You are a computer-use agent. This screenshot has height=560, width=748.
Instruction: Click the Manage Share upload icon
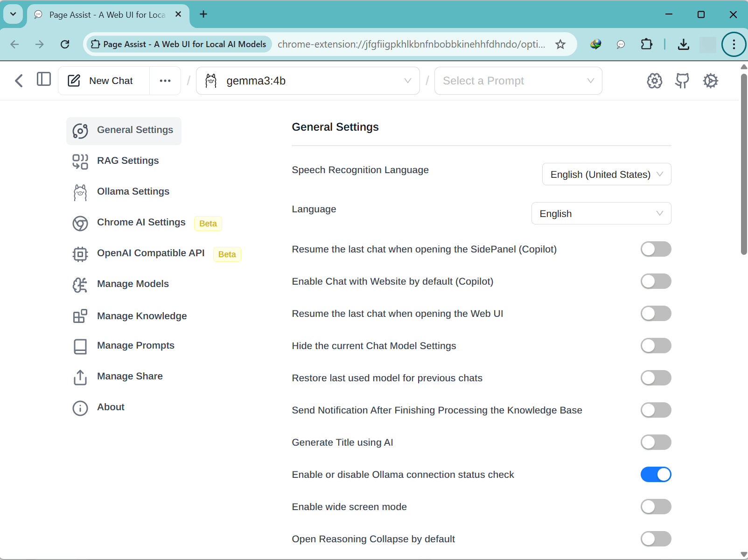80,378
